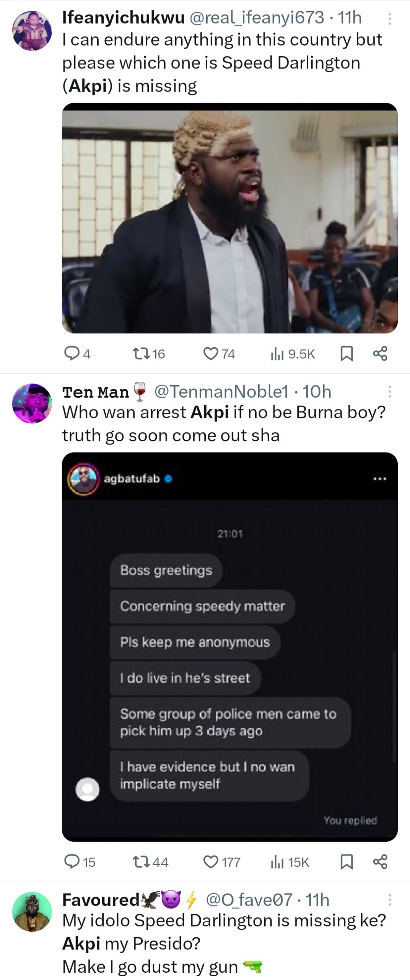
Task: Open Ifeanyichukwu's profile picture
Action: [x=32, y=31]
